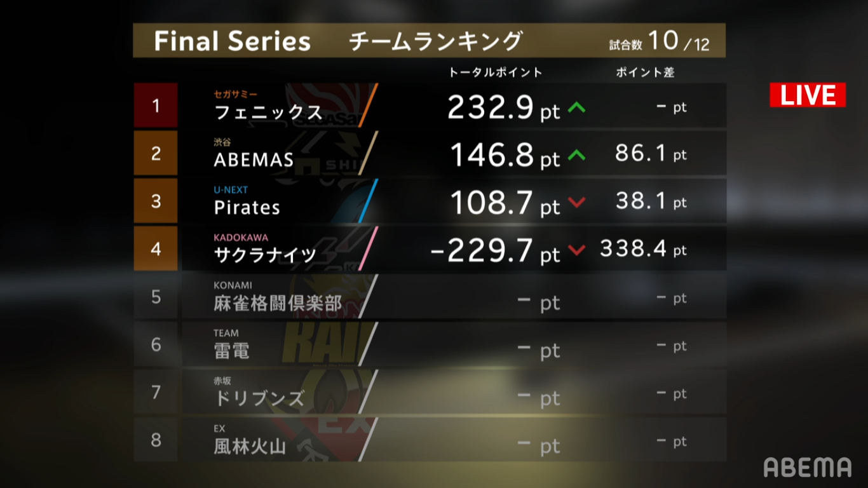Click the 338.4 pt point difference
The height and width of the screenshot is (488, 868).
tap(643, 249)
